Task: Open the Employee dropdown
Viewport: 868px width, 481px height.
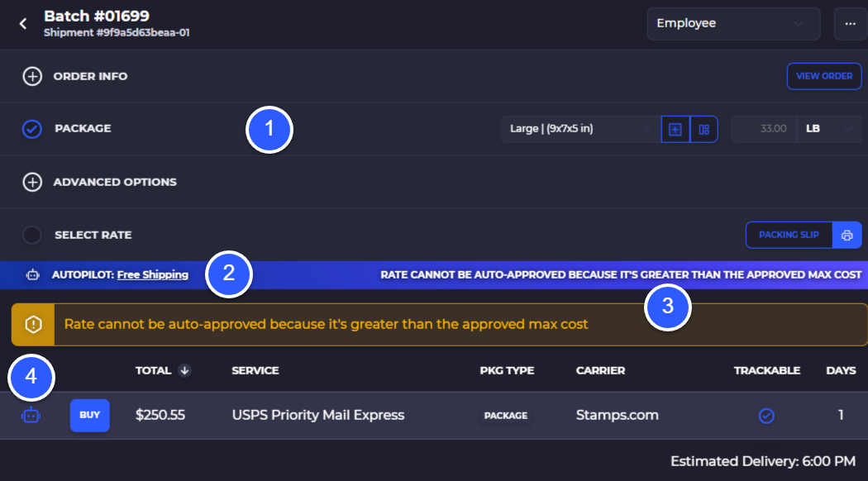Action: click(732, 23)
